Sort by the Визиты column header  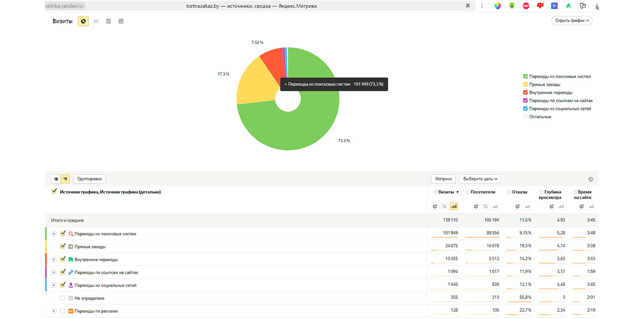pos(446,192)
